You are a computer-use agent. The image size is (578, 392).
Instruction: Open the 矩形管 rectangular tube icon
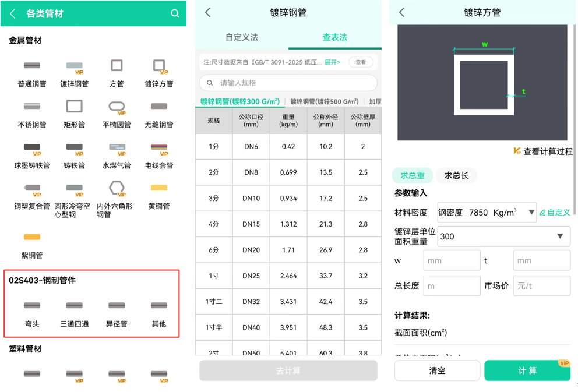[75, 107]
